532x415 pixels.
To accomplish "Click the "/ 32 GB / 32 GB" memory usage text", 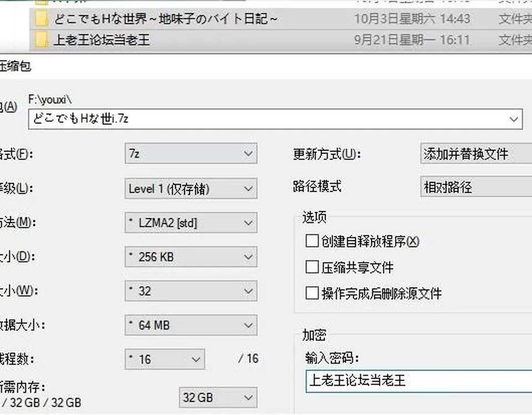I will [42, 403].
